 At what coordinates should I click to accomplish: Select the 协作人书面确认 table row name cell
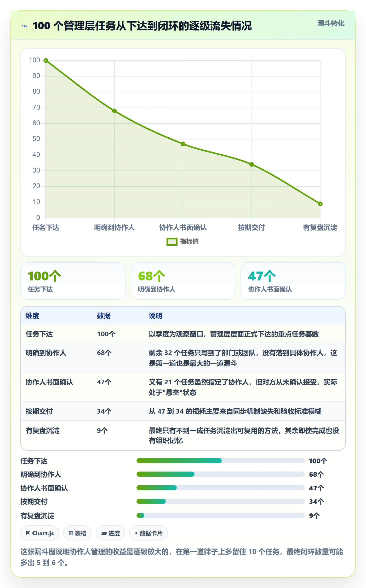click(x=49, y=382)
